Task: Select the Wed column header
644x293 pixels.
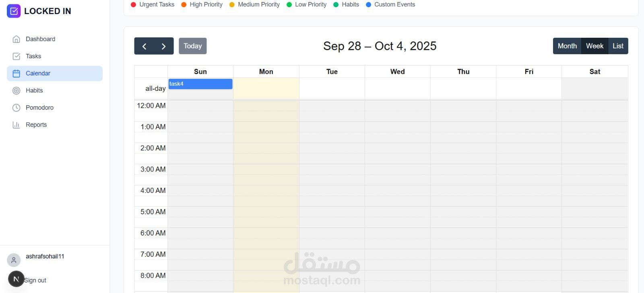Action: (397, 72)
